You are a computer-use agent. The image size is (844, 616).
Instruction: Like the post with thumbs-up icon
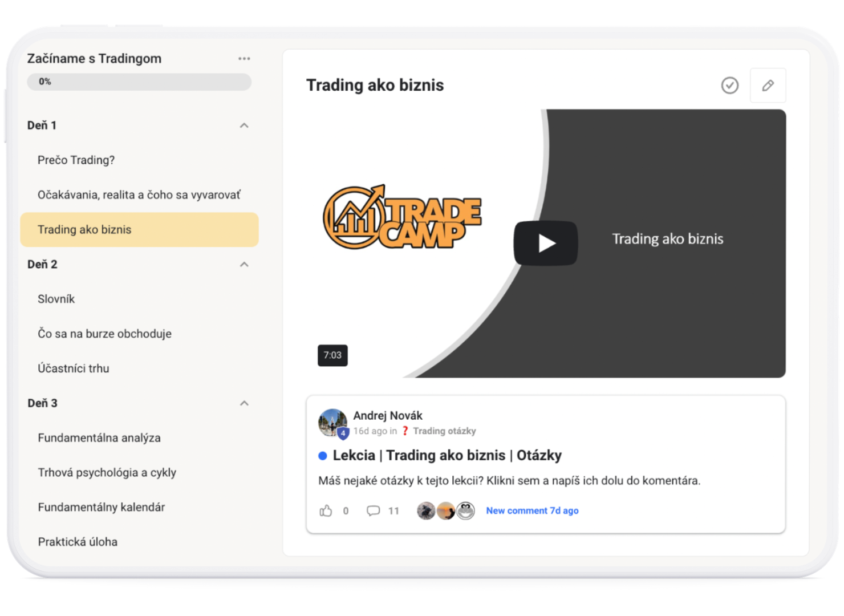pos(326,511)
